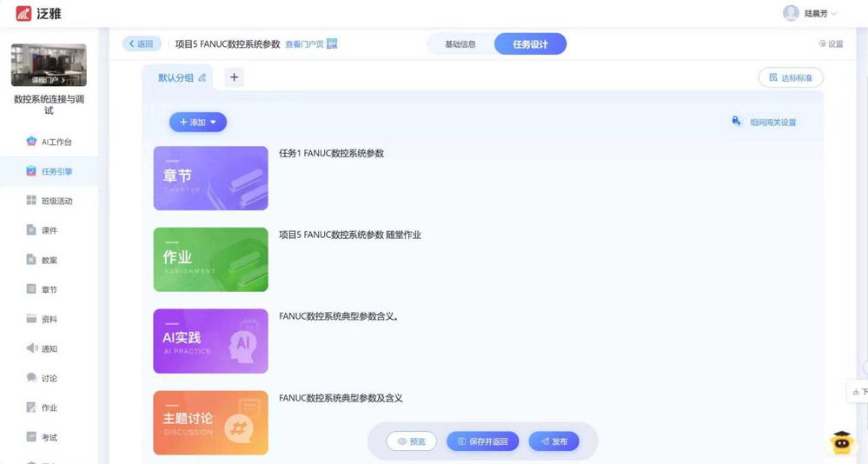Click the edit pencil next to 默认分组
This screenshot has width=868, height=464.
(x=202, y=78)
